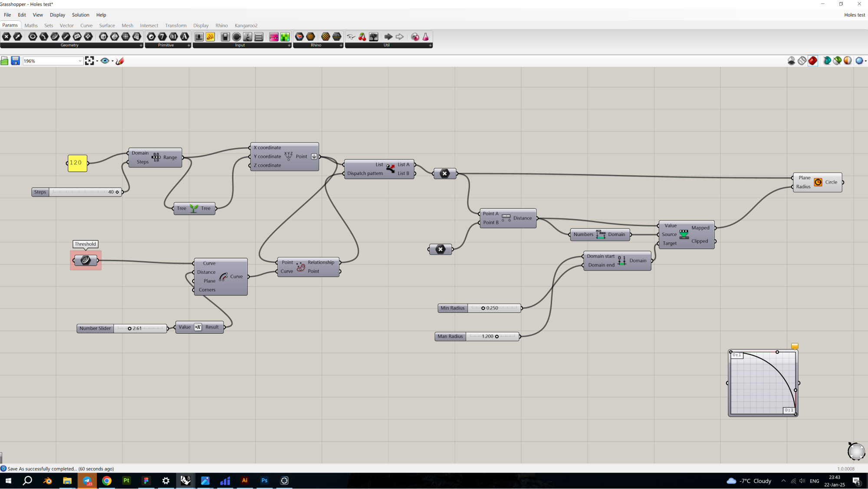Select the Circle parameter icon in Geometry

coord(33,37)
